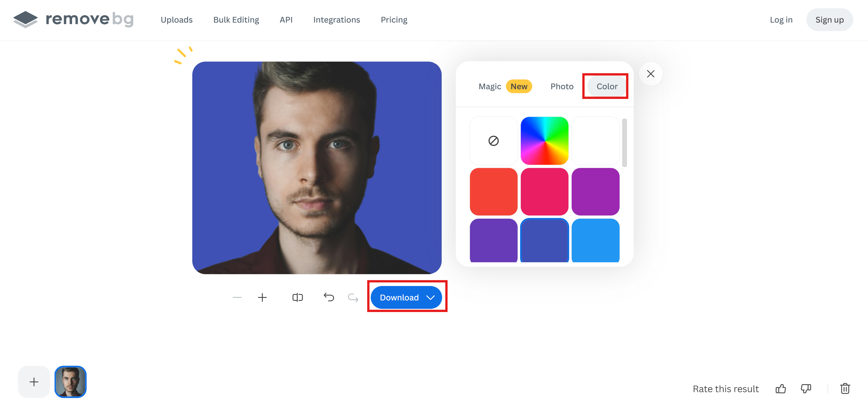868x412 pixels.
Task: Close the background options panel
Action: [x=651, y=73]
